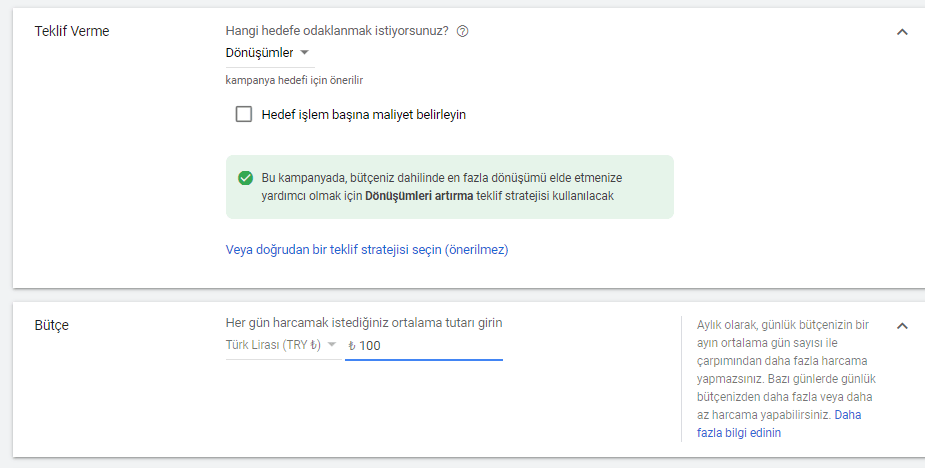The width and height of the screenshot is (925, 468).
Task: Click the 'Dönüşümleri artırma' bold text in the notice
Action: coord(419,196)
